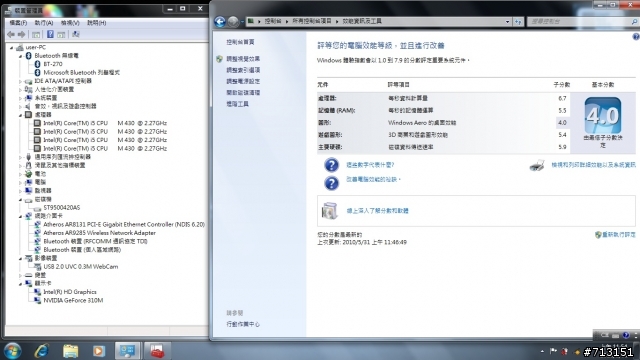Viewport: 640px width, 360px height.
Task: Select 監視器 monitor category
Action: click(x=43, y=191)
